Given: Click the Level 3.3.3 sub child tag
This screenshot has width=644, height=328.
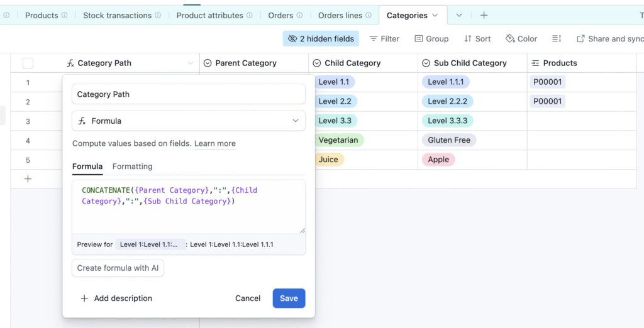Looking at the screenshot, I should coord(447,121).
